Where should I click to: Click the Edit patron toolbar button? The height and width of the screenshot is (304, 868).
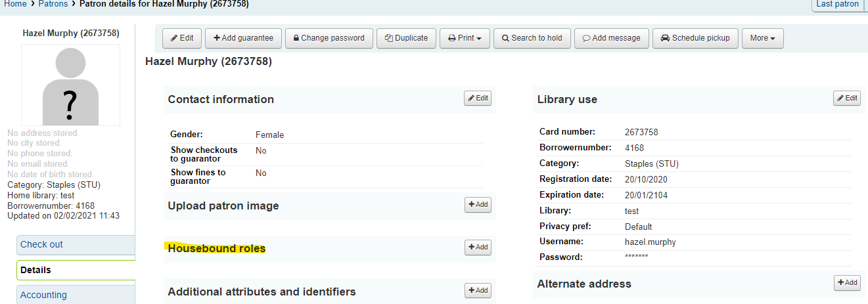(181, 38)
